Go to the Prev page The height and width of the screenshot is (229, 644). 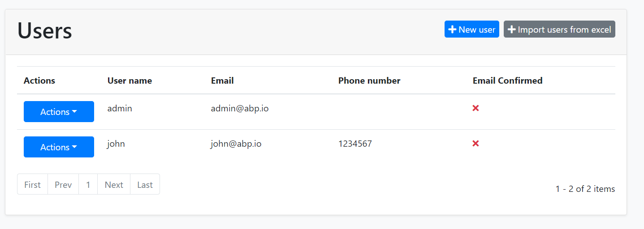pos(63,185)
